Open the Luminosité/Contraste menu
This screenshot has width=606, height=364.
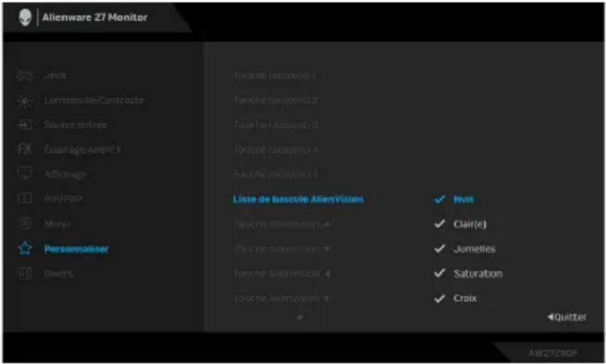[x=94, y=101]
